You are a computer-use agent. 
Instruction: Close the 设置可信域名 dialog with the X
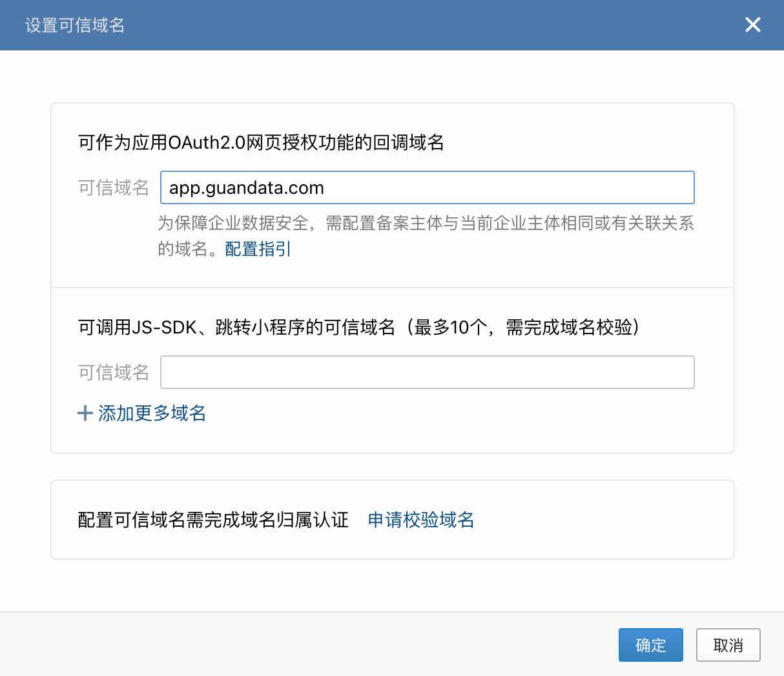[752, 25]
